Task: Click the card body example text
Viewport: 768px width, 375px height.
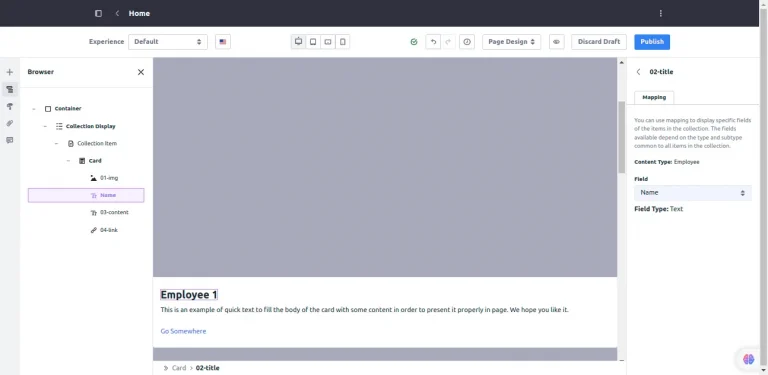Action: point(364,310)
